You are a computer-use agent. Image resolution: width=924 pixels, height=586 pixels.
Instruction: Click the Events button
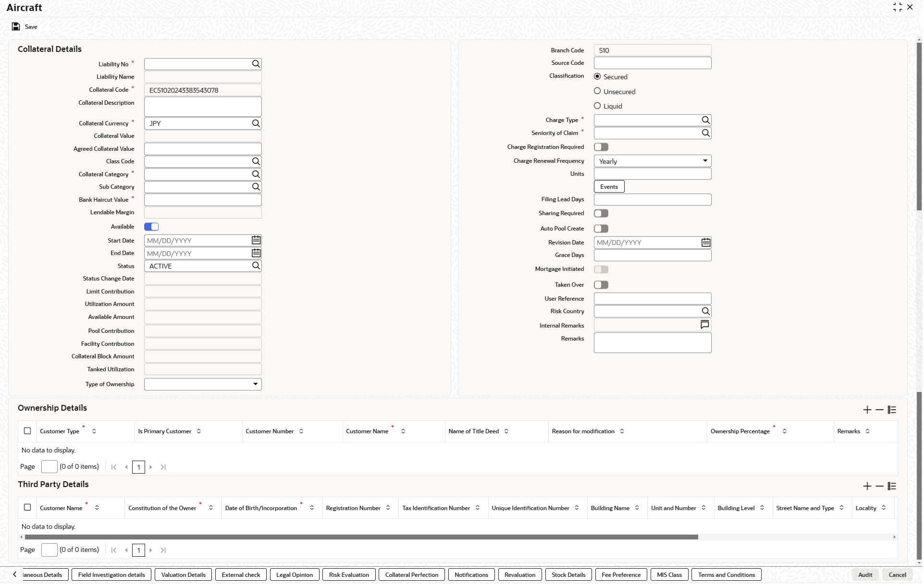609,187
